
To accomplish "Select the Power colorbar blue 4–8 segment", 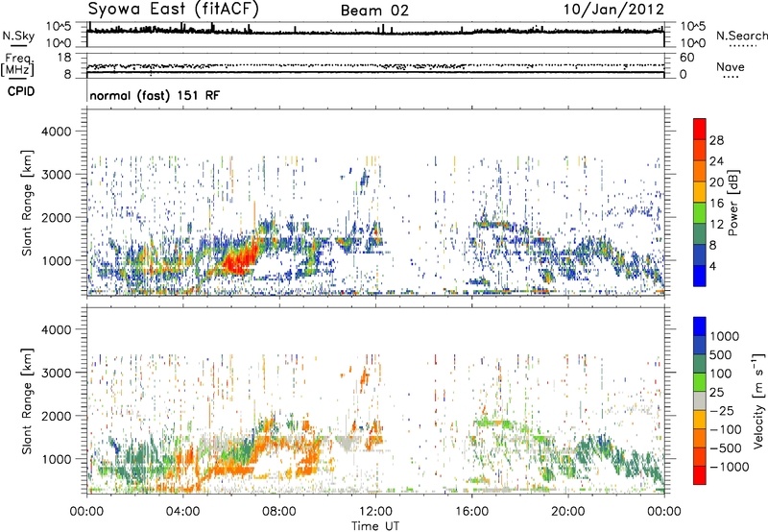I will point(700,254).
